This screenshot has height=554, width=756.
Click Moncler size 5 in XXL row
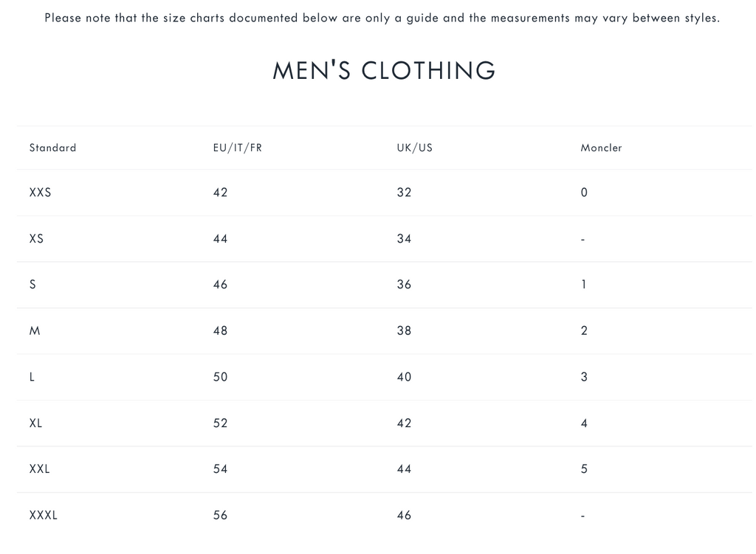coord(584,469)
